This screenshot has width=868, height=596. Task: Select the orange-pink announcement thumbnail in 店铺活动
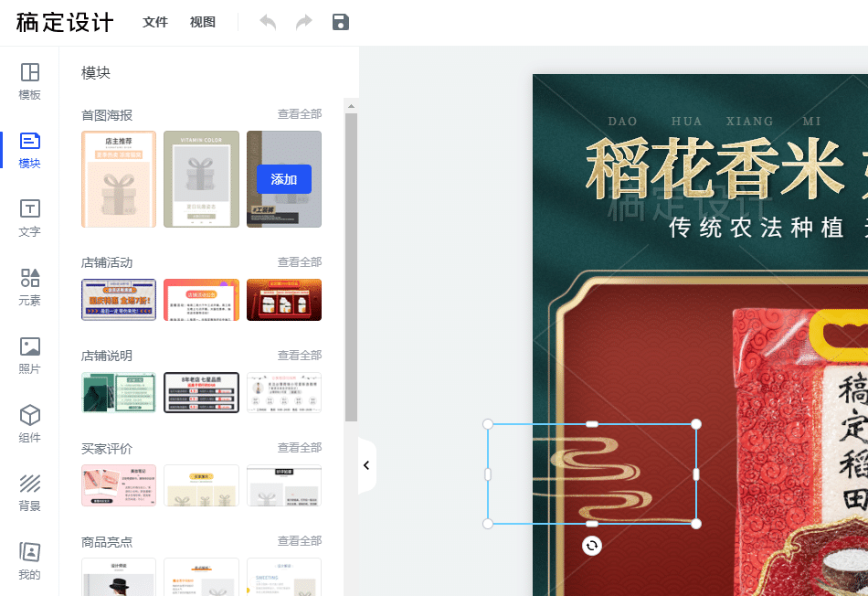tap(202, 300)
